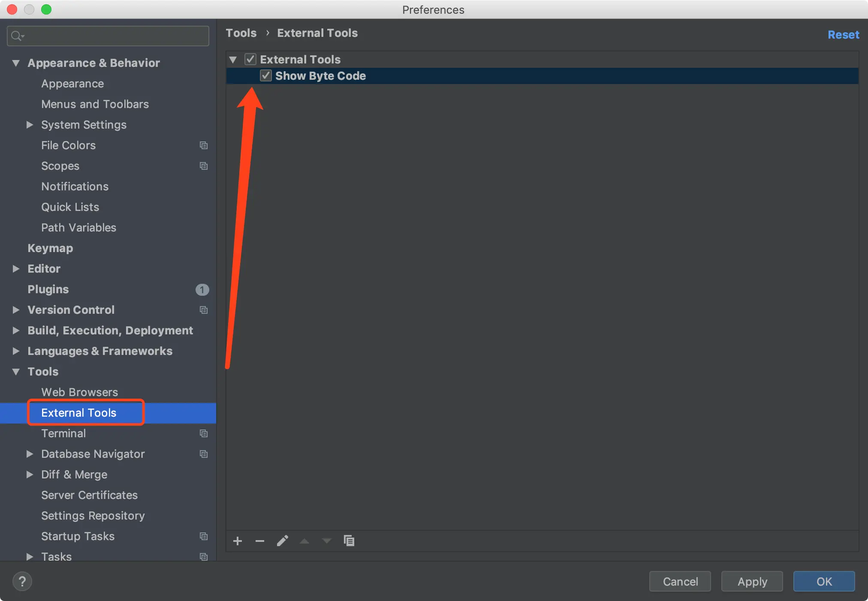Toggle the External Tools group checkbox
868x601 pixels.
250,59
